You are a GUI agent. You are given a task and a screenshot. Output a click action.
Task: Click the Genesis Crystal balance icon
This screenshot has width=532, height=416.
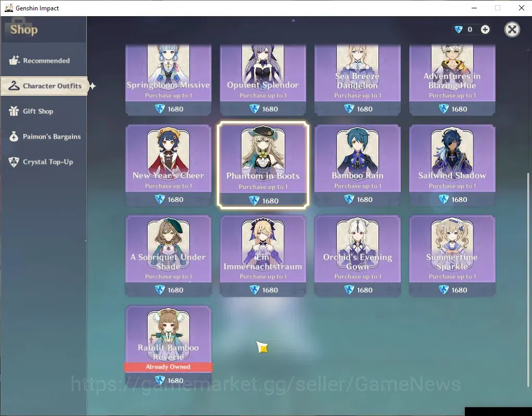click(459, 30)
